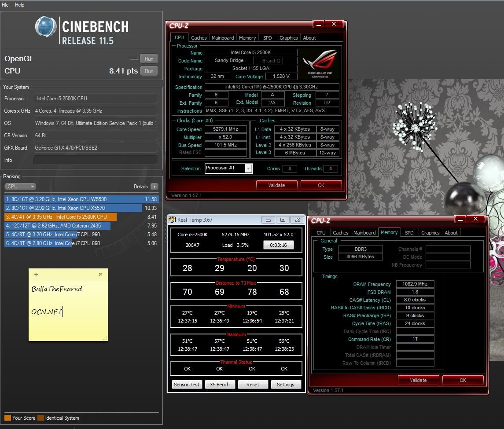Switch to Mainboard tab in bottom CPU-Z window
Image resolution: width=504 pixels, height=429 pixels.
pos(364,233)
